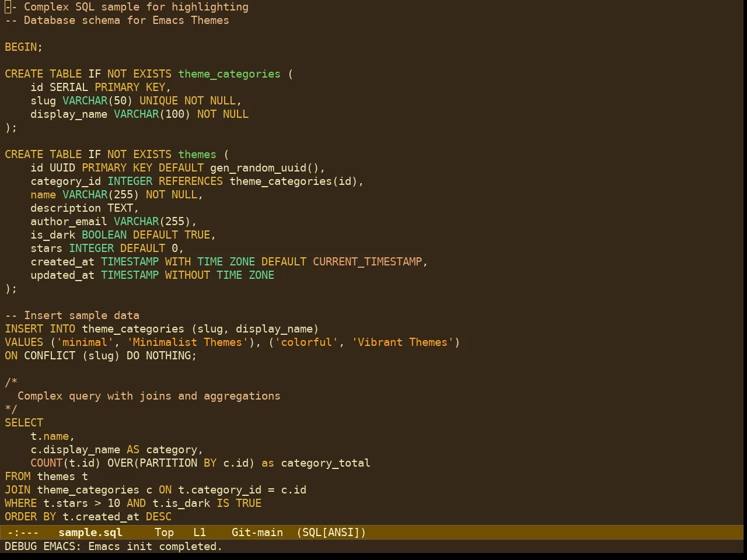The image size is (747, 560).
Task: Click the 'themes' table name in second CREATE TABLE
Action: click(197, 155)
